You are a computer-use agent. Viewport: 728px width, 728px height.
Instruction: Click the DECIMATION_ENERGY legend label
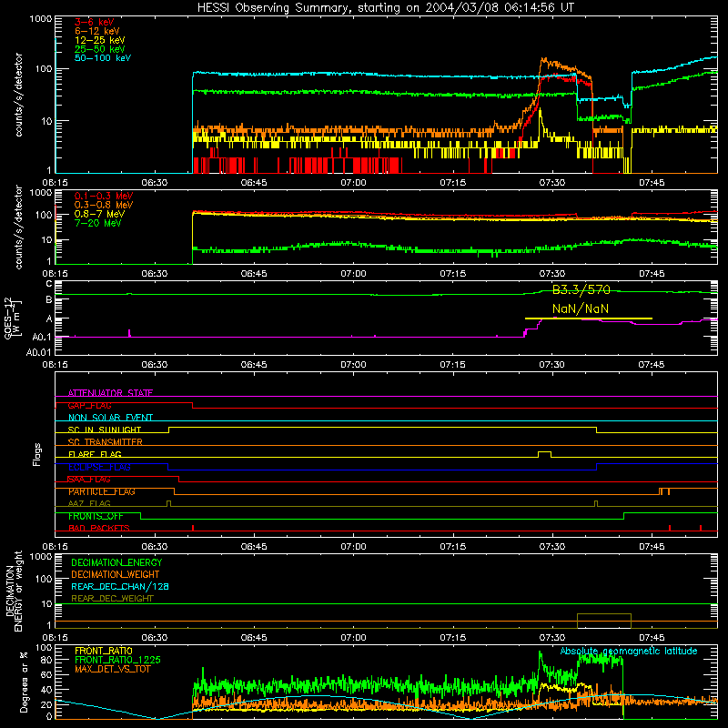tap(116, 562)
